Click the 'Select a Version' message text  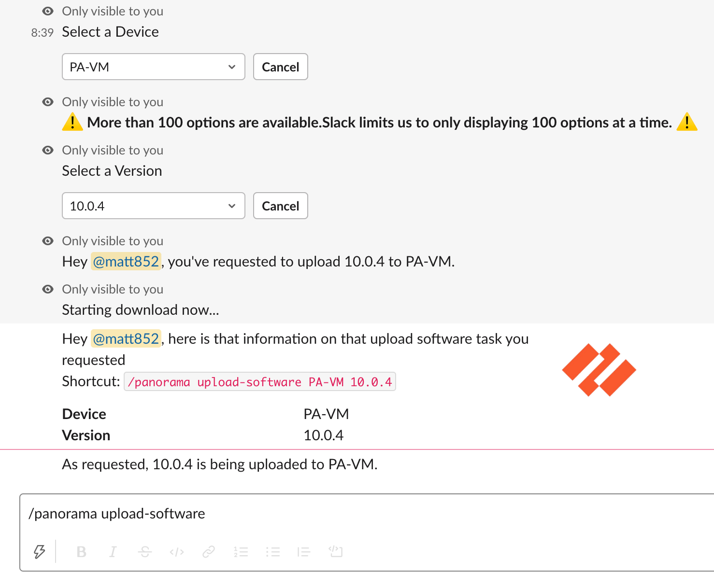click(112, 170)
